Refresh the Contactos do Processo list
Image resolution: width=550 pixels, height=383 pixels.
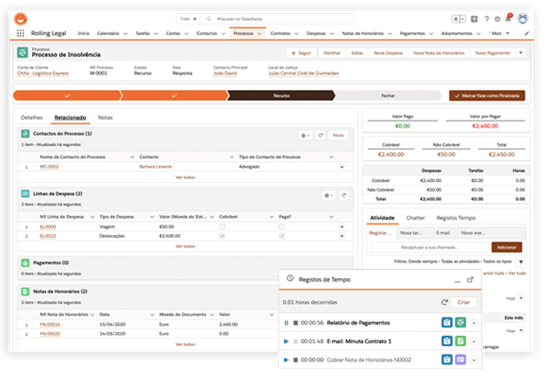(320, 135)
